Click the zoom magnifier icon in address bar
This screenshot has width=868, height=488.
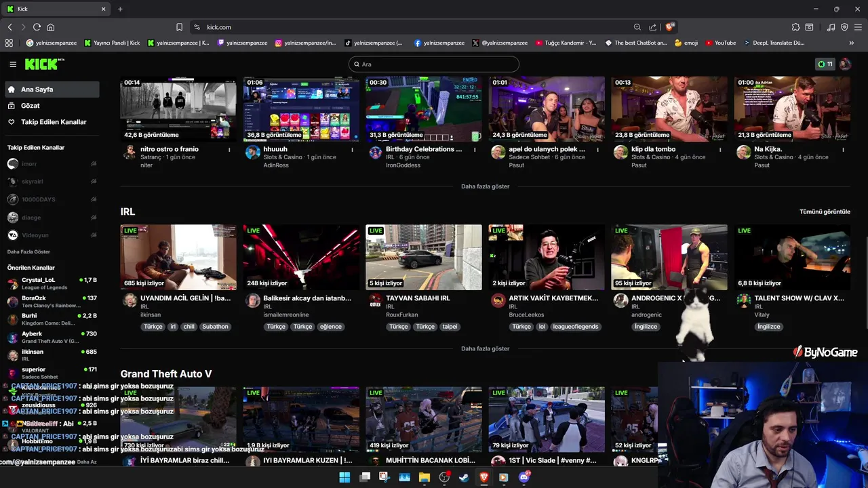[637, 27]
